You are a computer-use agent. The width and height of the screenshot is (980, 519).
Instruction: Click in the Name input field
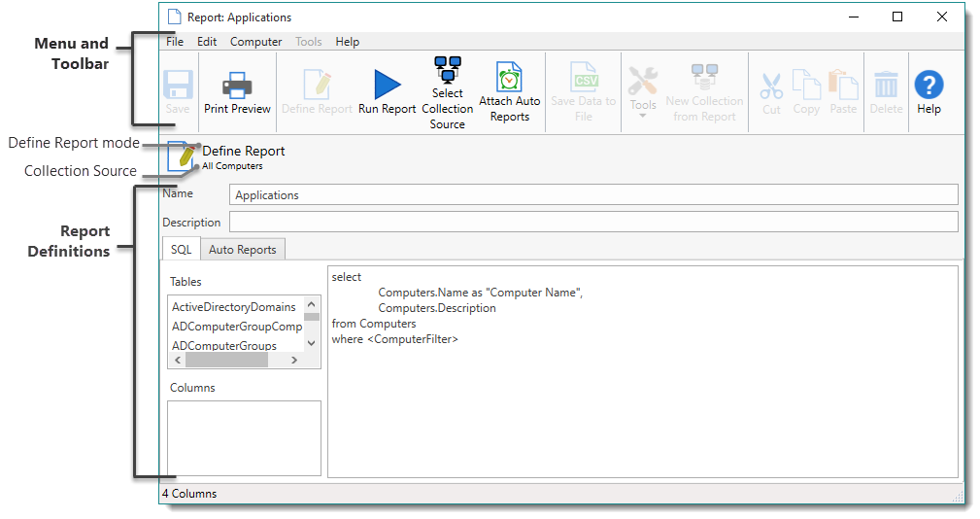click(x=592, y=194)
